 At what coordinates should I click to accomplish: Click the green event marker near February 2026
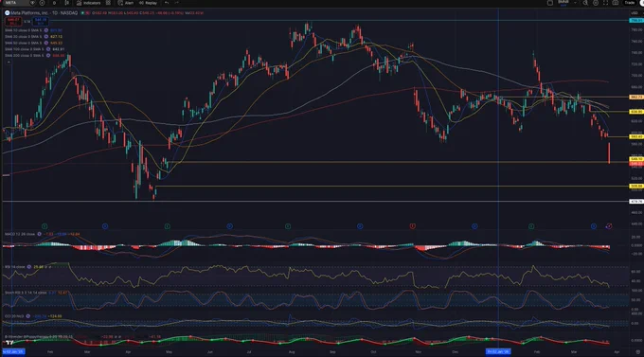tap(531, 226)
